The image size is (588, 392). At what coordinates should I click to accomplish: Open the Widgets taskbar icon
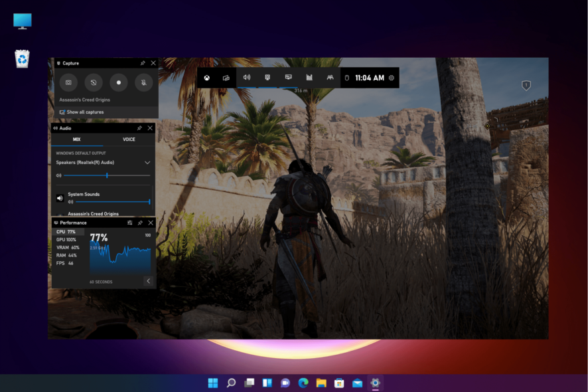pos(267,383)
